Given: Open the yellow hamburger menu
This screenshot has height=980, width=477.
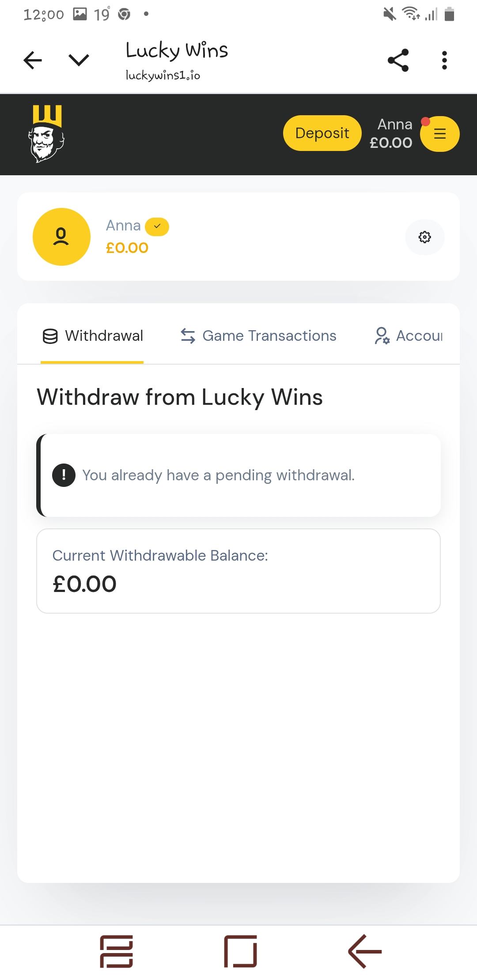Looking at the screenshot, I should (439, 134).
